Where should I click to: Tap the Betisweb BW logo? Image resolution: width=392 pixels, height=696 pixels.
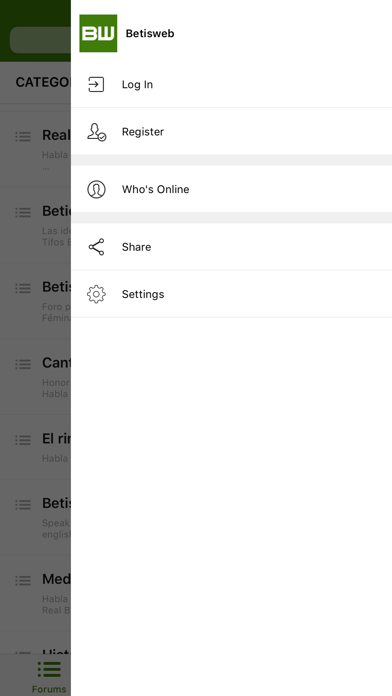pos(98,33)
